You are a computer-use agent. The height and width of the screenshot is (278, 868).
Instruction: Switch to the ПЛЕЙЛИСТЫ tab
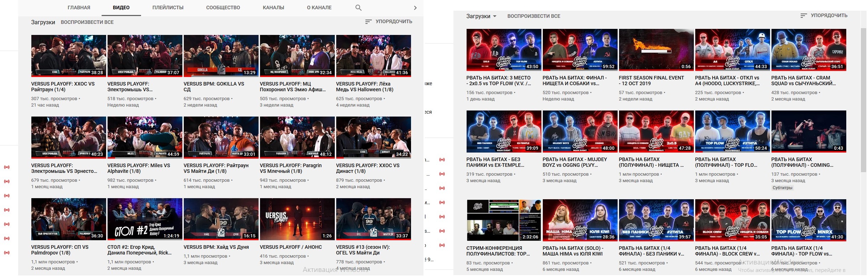coord(168,7)
